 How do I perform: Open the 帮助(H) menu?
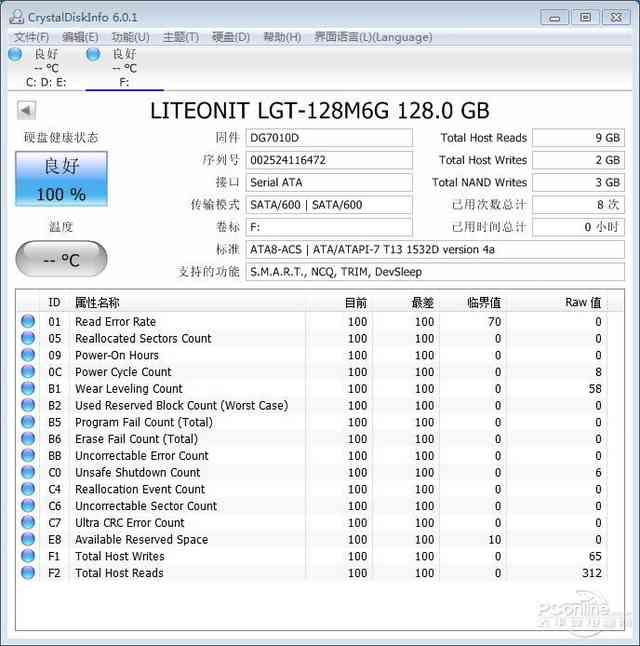coord(282,37)
